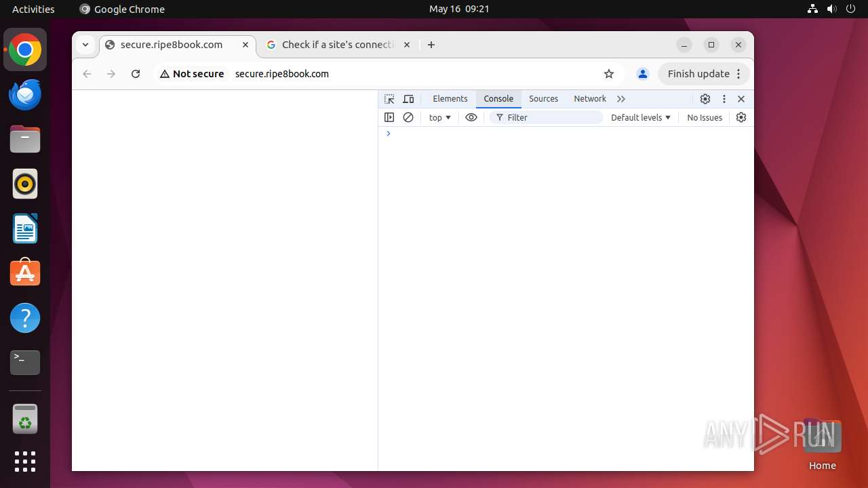Select the inspect element picker icon
Image resolution: width=868 pixels, height=488 pixels.
389,99
